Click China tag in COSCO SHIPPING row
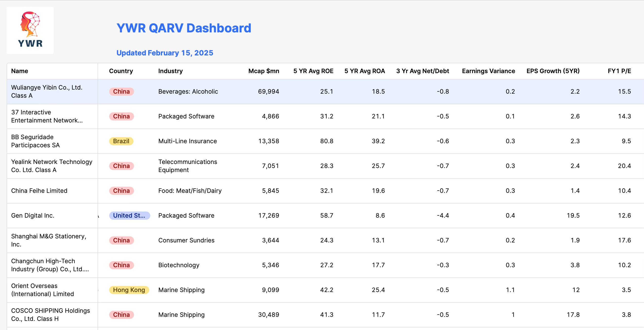 pos(121,315)
